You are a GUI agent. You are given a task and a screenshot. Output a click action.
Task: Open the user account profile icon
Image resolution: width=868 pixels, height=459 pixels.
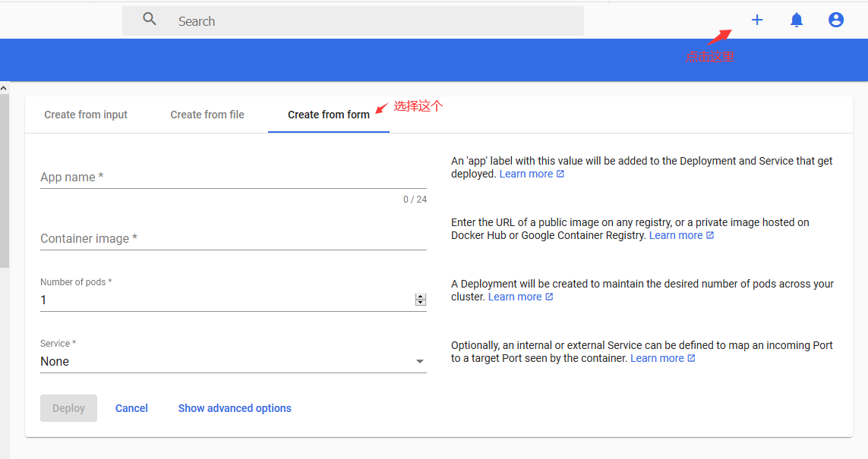[835, 20]
